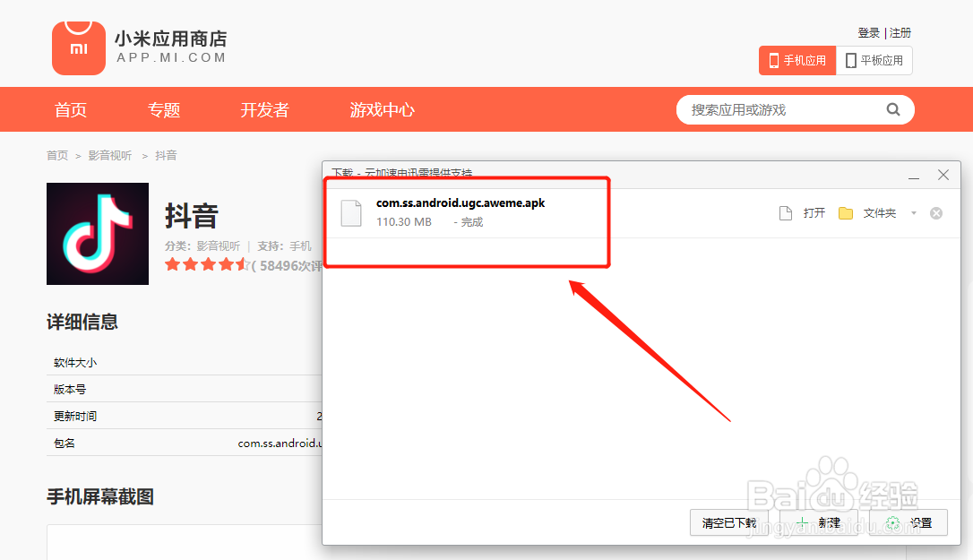The width and height of the screenshot is (973, 560).
Task: Click the 更新时间 row label
Action: pyautogui.click(x=75, y=416)
